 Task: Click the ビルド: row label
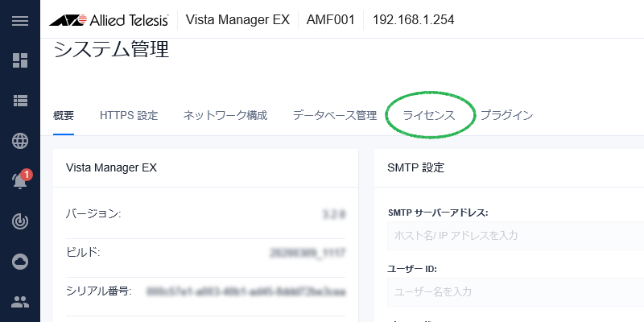(x=84, y=252)
